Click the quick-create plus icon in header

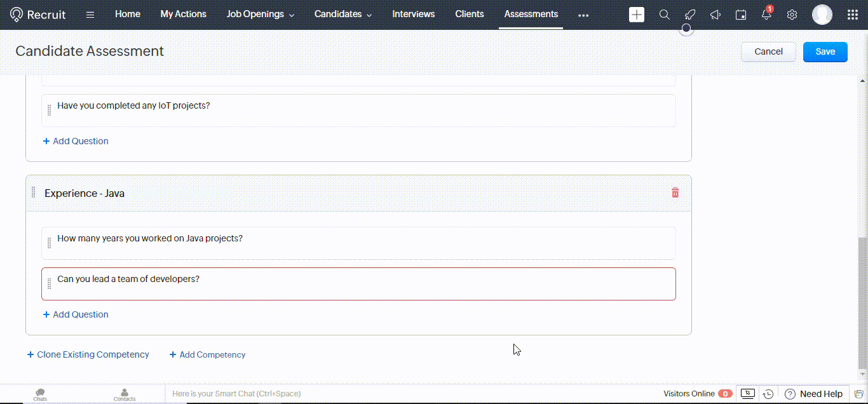click(x=636, y=15)
